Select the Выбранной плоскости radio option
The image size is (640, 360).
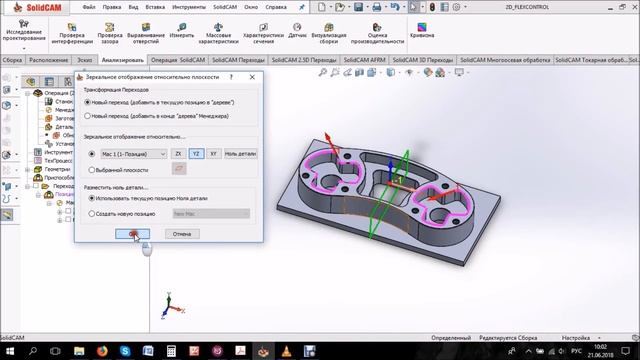pyautogui.click(x=92, y=170)
